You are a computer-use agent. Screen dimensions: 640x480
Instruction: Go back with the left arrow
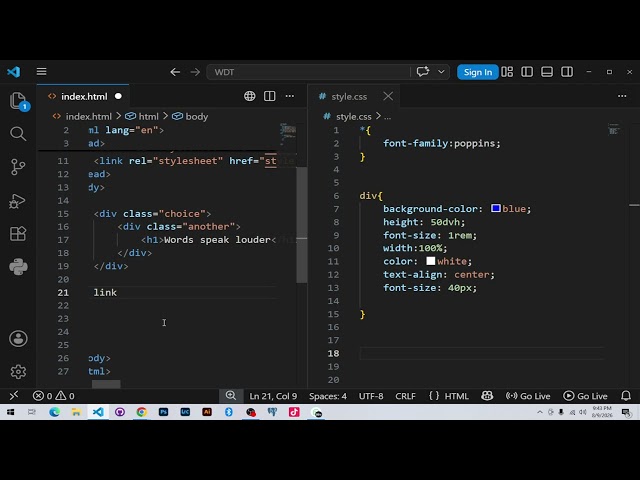pyautogui.click(x=175, y=72)
